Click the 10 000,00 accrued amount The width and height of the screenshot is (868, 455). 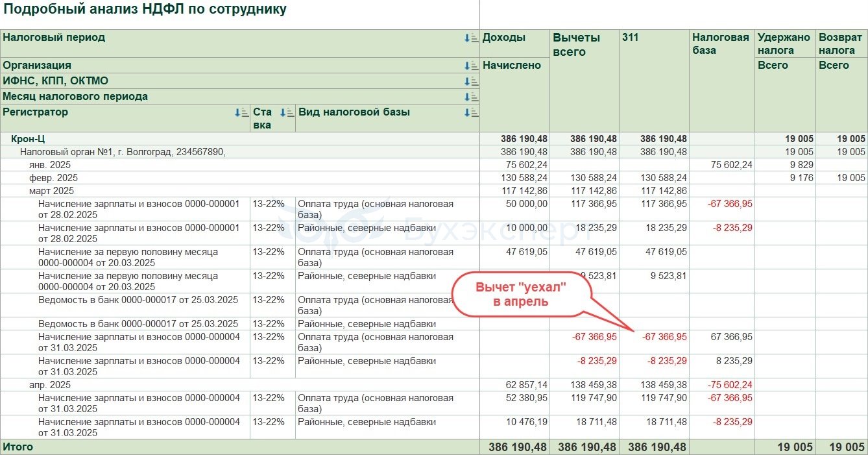click(x=525, y=228)
